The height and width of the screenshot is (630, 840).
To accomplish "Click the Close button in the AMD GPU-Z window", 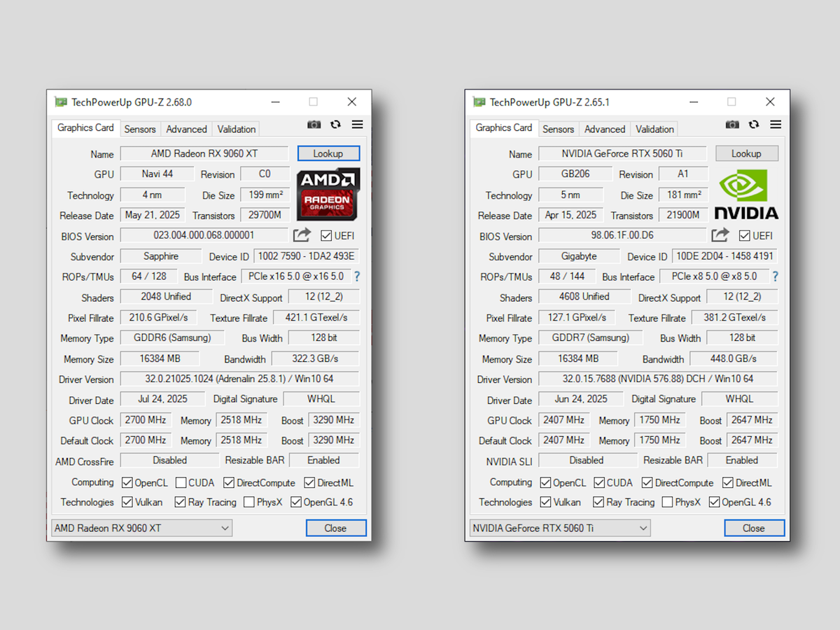I will tap(335, 528).
